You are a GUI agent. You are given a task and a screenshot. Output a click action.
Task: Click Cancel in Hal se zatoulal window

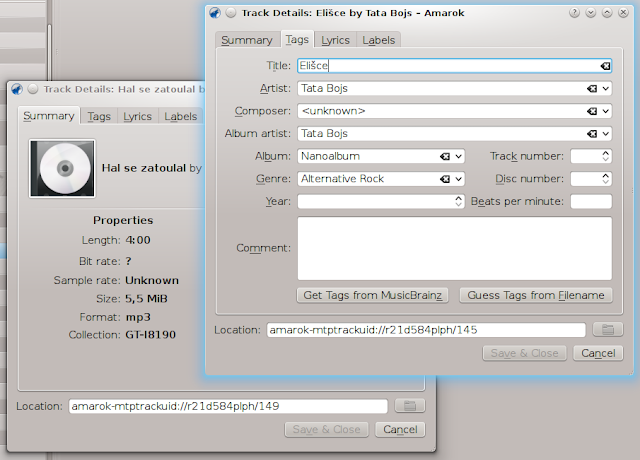[x=400, y=429]
